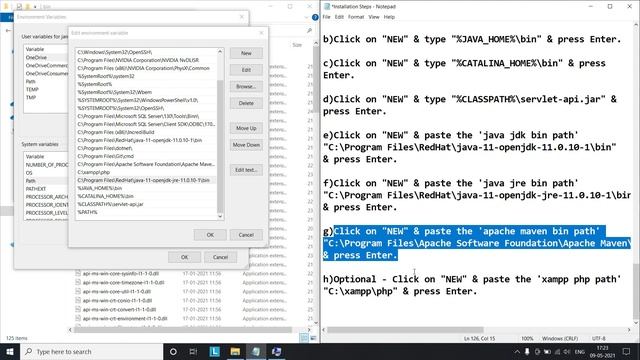Click the Delete button in path editor

tap(246, 103)
